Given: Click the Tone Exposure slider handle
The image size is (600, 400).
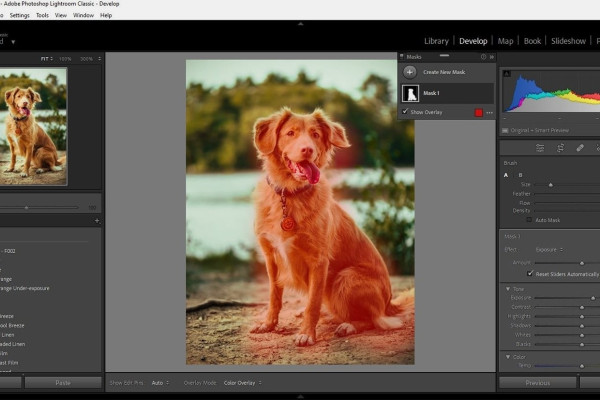Looking at the screenshot, I should pos(593,298).
